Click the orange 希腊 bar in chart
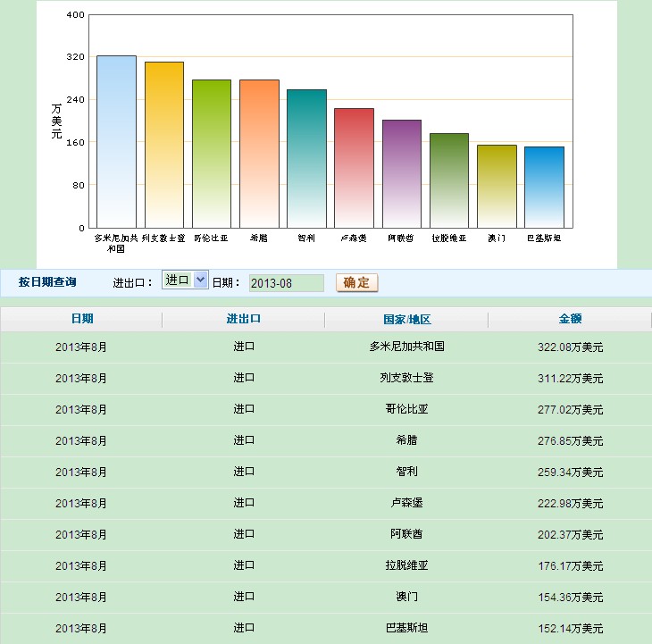The width and height of the screenshot is (652, 644). [x=260, y=154]
